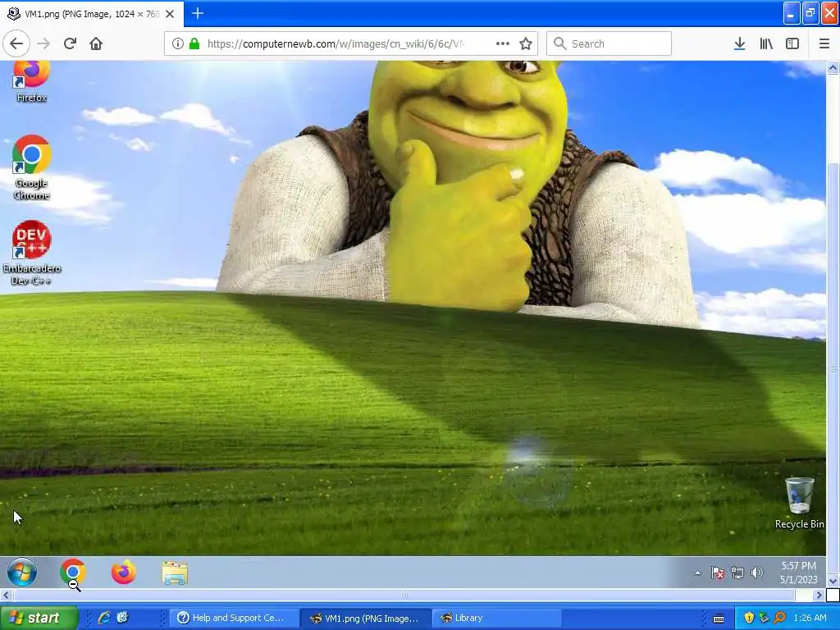Go back to the previous page

(x=16, y=43)
